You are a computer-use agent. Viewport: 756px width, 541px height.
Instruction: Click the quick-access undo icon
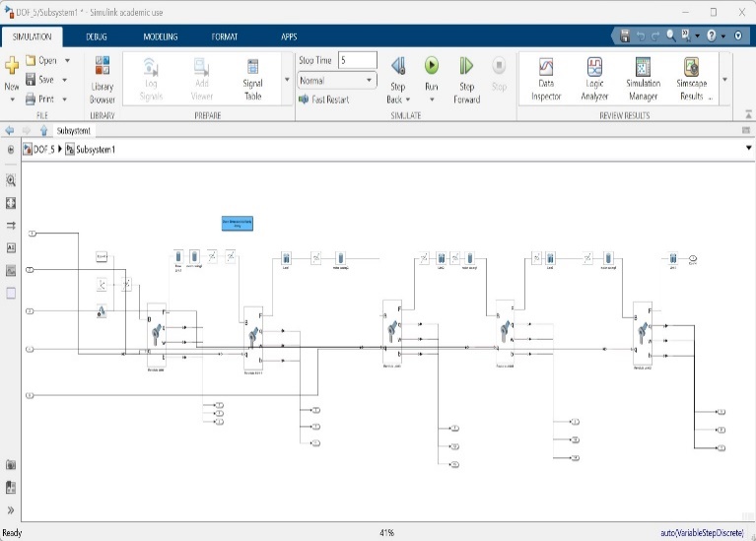click(x=641, y=35)
